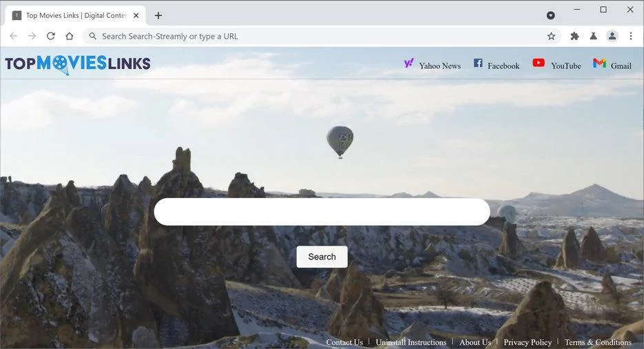Bookmark this page with the star icon

coord(551,36)
